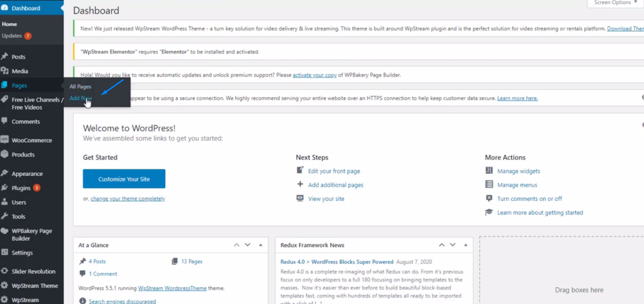Open the 1 Comment link

coord(103,274)
